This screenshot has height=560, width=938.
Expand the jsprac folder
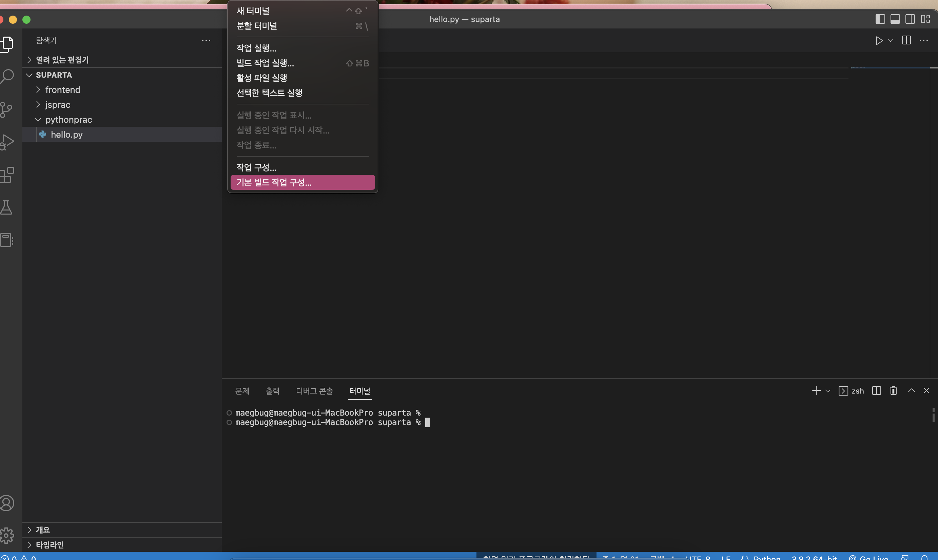pos(122,104)
